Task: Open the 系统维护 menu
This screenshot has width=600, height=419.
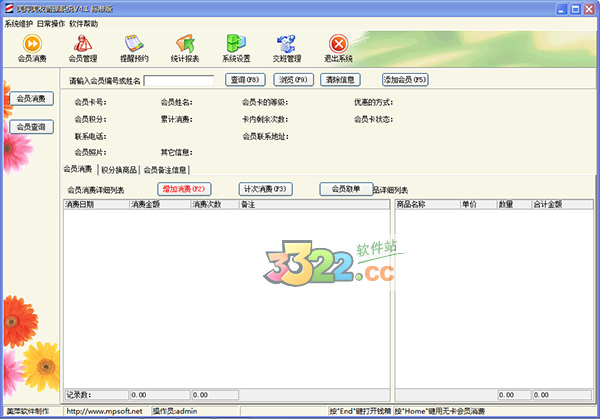Action: pyautogui.click(x=19, y=24)
